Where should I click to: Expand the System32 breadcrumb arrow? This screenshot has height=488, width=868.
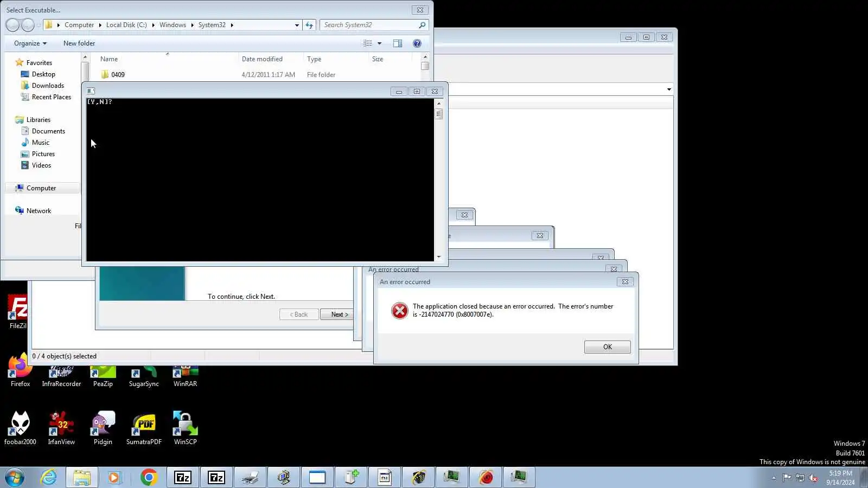click(x=232, y=25)
